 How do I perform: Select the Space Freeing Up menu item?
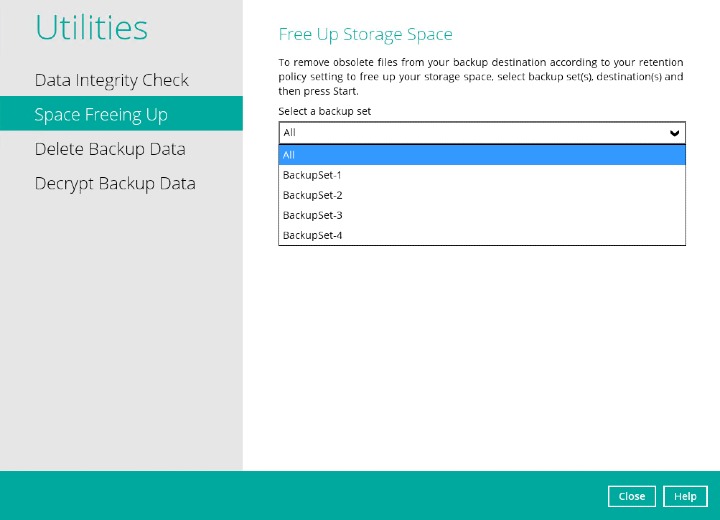101,114
